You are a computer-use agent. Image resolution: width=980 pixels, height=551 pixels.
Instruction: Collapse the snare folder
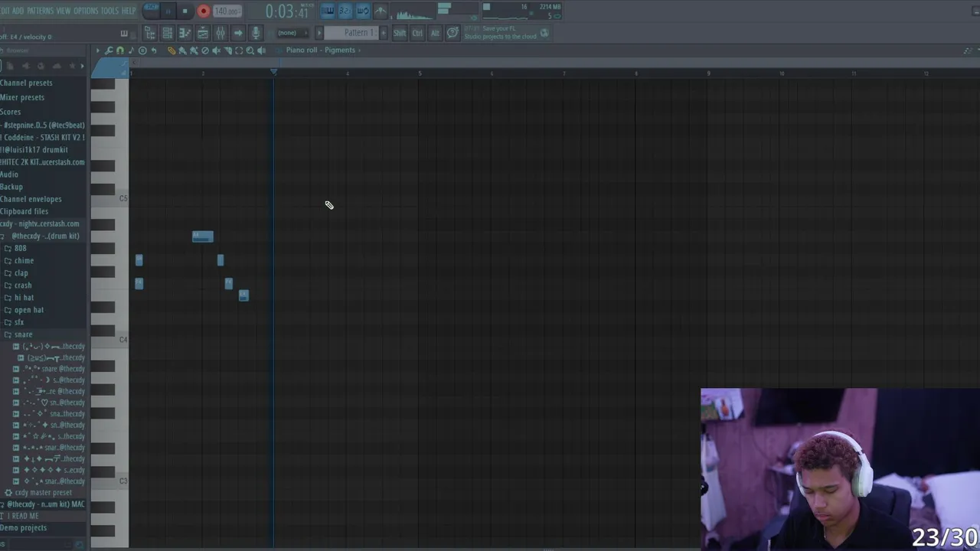click(23, 334)
